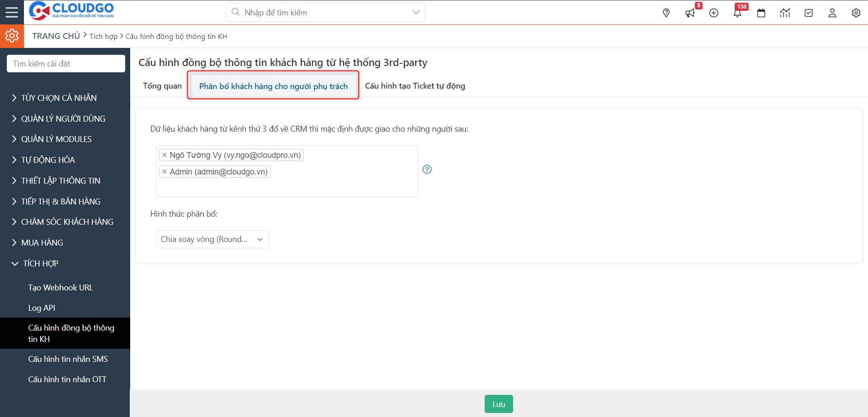Image resolution: width=868 pixels, height=417 pixels.
Task: Open the tasks checklist icon
Action: [x=809, y=13]
